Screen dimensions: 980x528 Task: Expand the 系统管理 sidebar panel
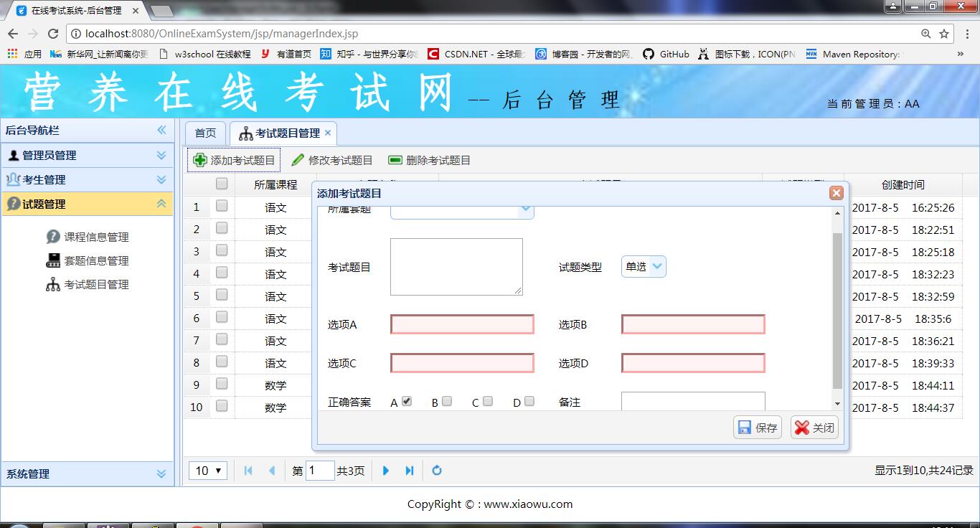pos(161,474)
